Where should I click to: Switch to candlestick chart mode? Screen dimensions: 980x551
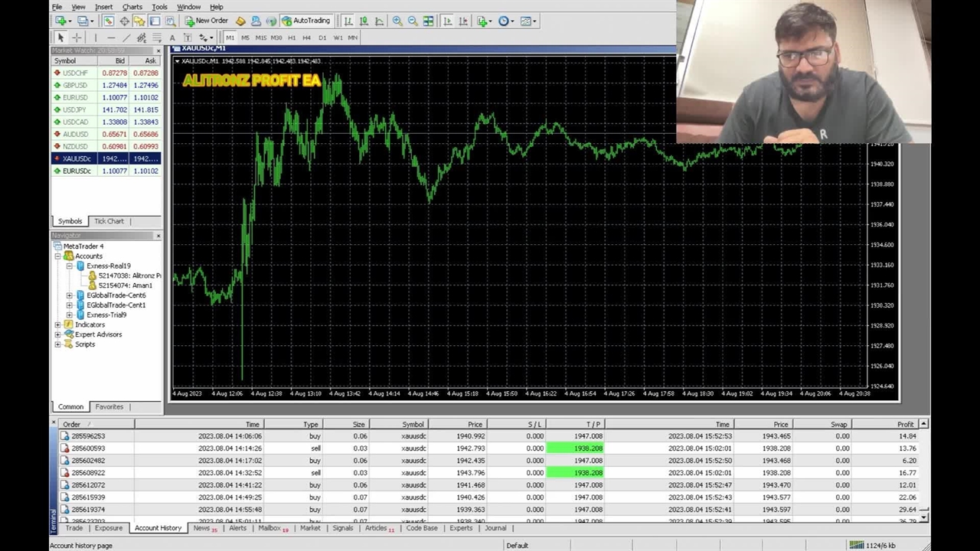[364, 21]
